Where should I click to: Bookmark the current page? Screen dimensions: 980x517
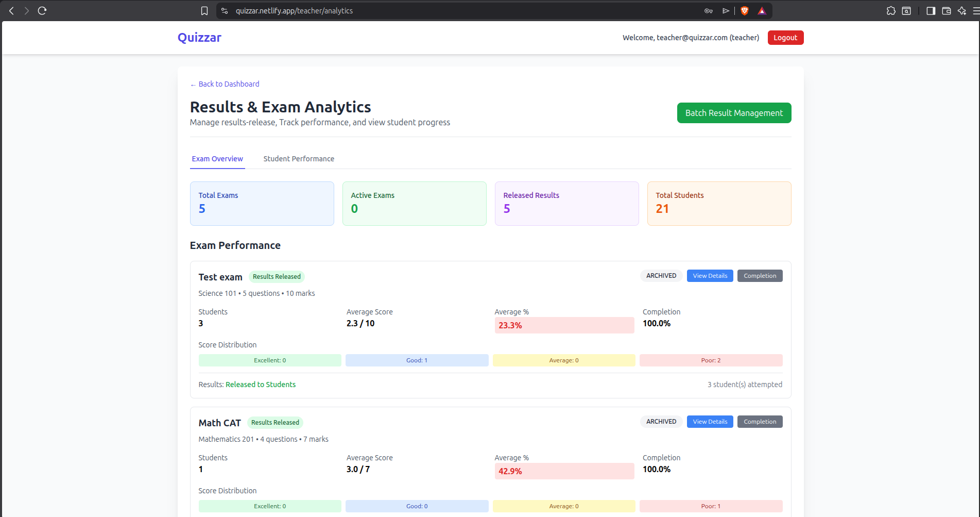pyautogui.click(x=204, y=10)
